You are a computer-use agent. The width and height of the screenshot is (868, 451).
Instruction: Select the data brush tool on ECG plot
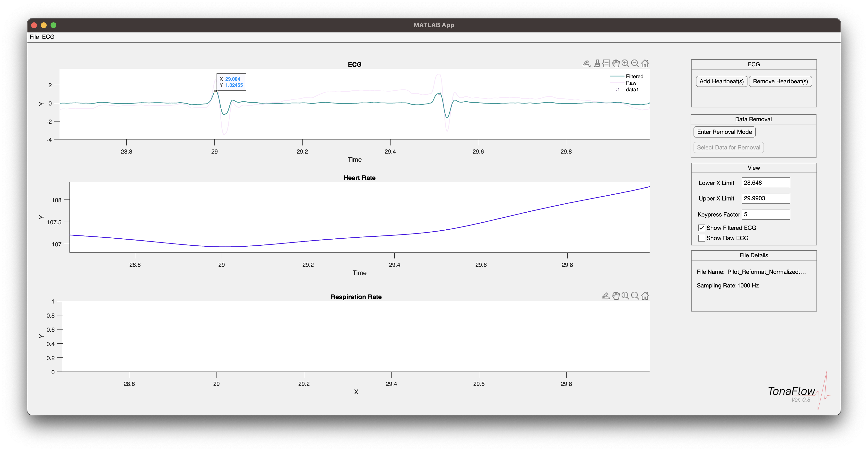click(596, 63)
